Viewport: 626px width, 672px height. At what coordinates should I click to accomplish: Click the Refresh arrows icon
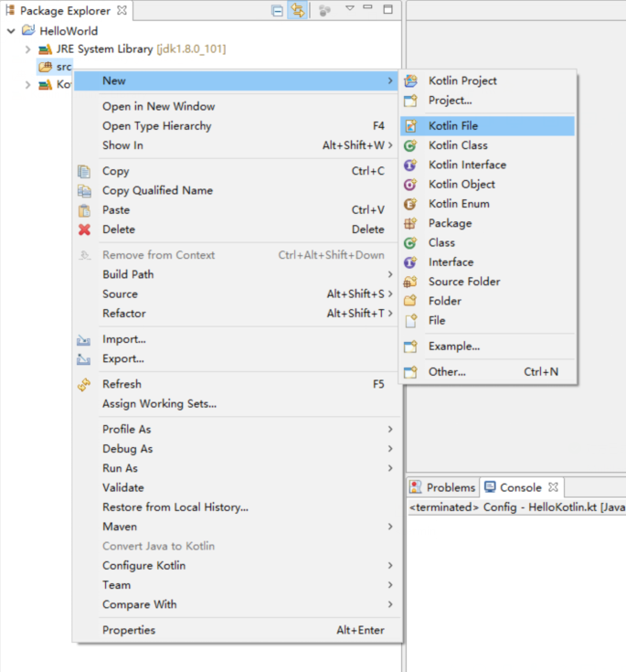tap(84, 384)
